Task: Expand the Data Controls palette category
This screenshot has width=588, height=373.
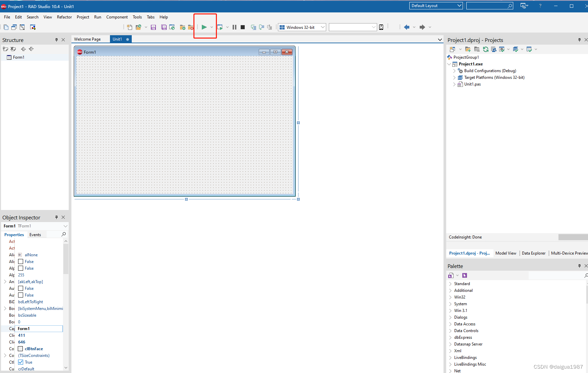Action: pyautogui.click(x=451, y=331)
